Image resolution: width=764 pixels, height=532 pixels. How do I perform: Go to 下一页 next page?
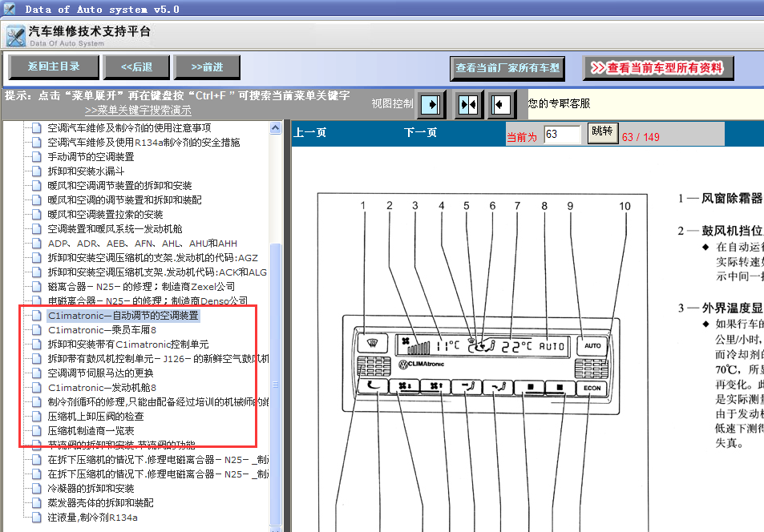(421, 132)
